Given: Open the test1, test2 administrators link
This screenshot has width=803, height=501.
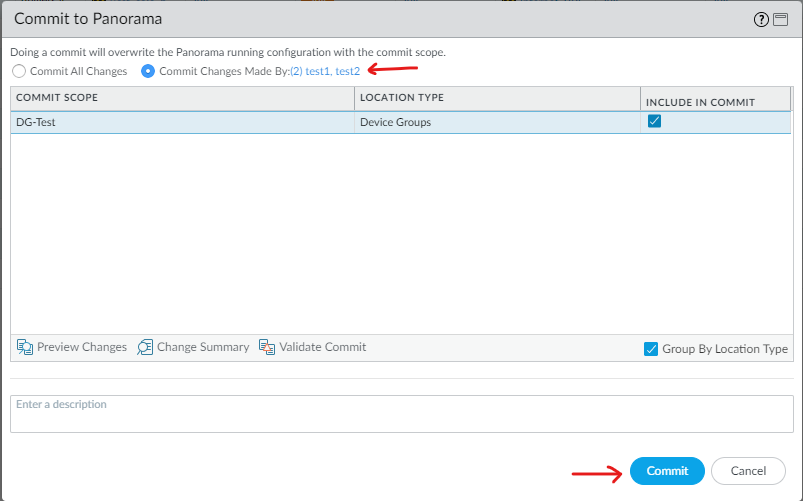Looking at the screenshot, I should pos(325,71).
